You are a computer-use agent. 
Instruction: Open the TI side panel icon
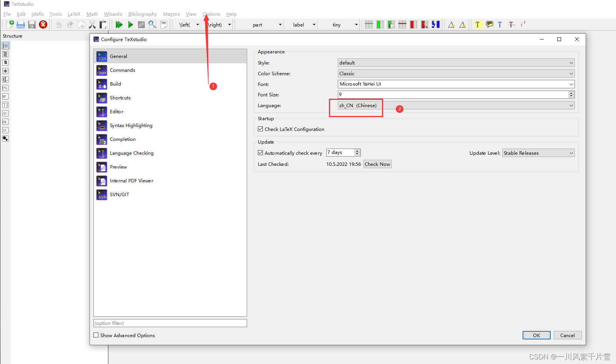click(x=5, y=105)
